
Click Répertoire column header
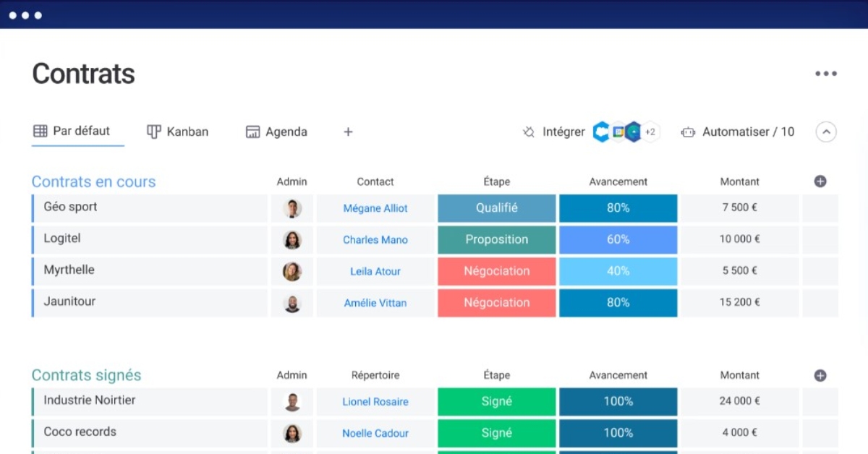coord(375,375)
